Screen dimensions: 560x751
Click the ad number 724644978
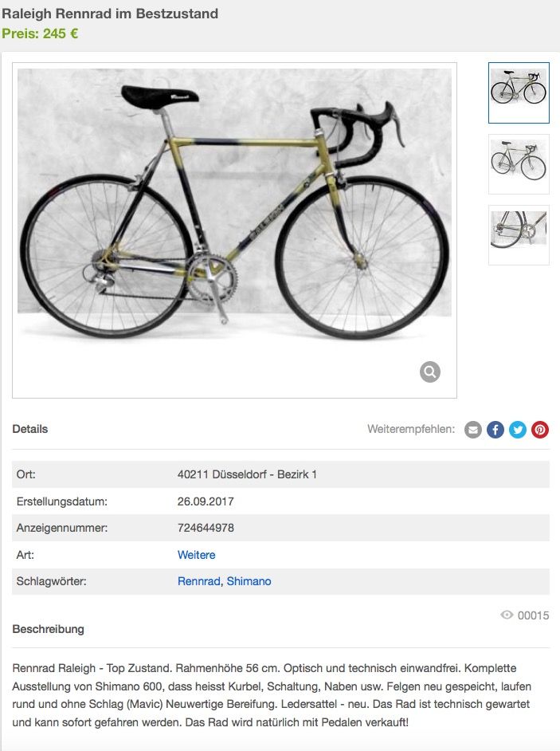click(206, 528)
